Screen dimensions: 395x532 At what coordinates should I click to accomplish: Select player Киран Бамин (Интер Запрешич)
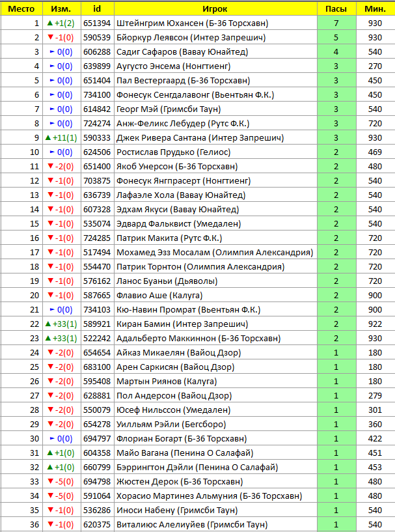coord(182,324)
